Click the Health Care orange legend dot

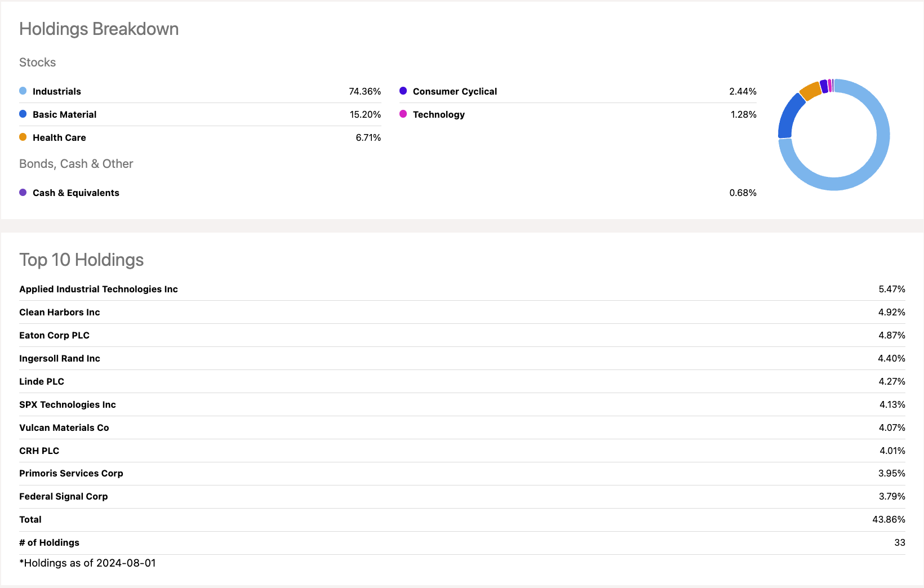coord(23,137)
